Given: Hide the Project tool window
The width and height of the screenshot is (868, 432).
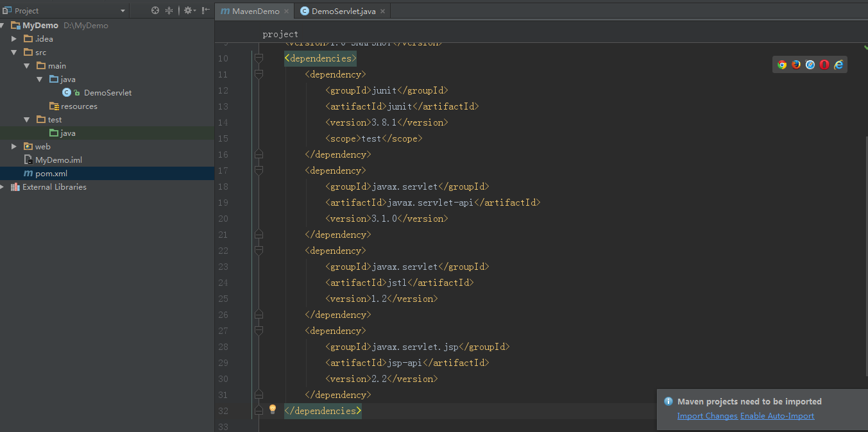Looking at the screenshot, I should pos(205,10).
